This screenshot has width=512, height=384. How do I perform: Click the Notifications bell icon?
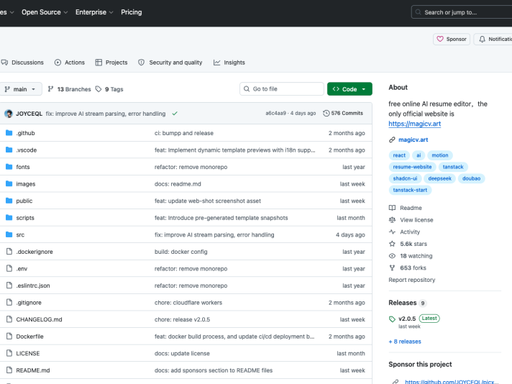pyautogui.click(x=482, y=39)
